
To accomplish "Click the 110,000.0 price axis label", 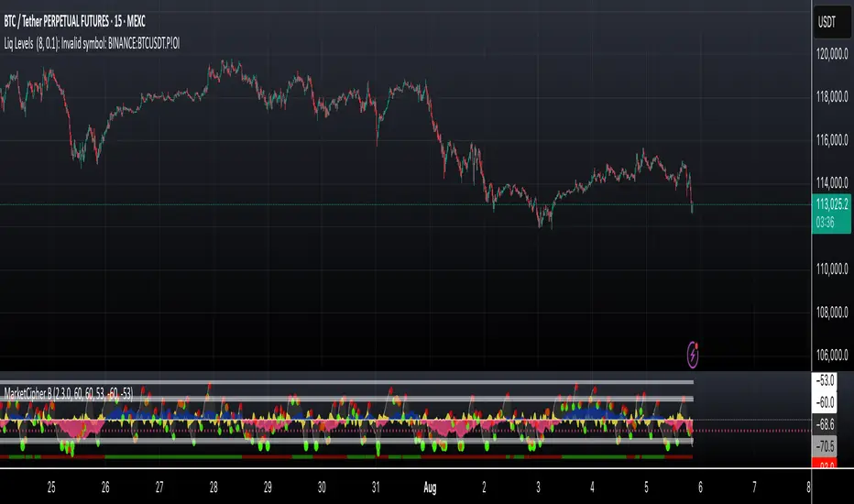I will [830, 269].
